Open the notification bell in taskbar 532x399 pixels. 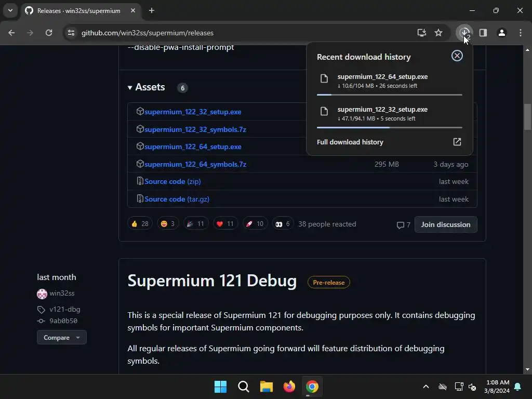point(517,387)
